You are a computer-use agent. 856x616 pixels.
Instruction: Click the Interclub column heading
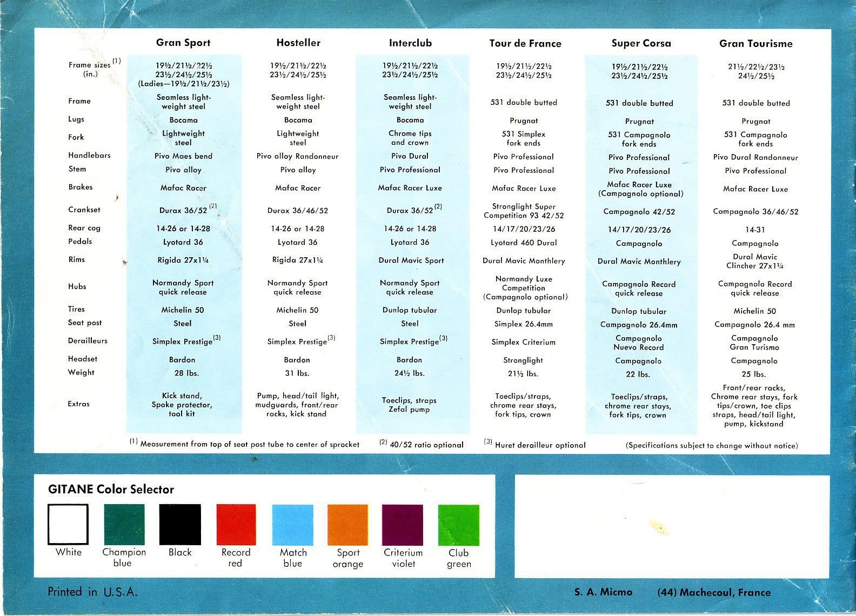coord(410,43)
